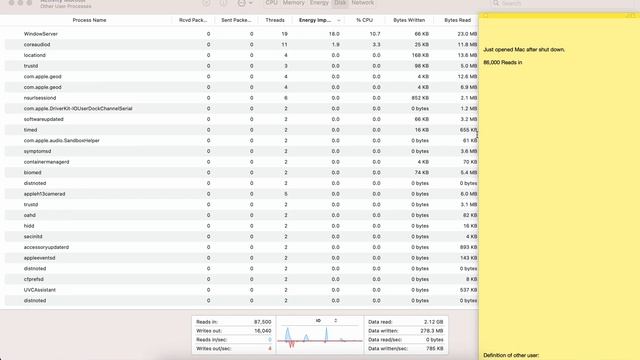Select the cfprefsd process row
The image size is (640, 360).
tap(241, 279)
